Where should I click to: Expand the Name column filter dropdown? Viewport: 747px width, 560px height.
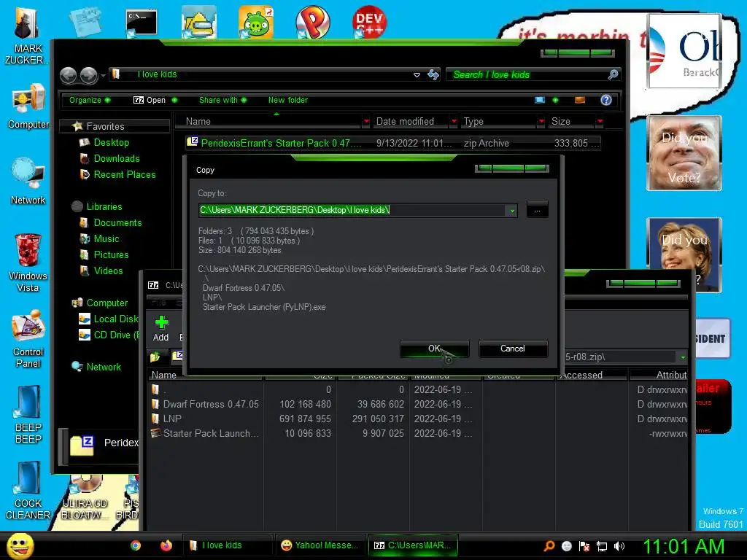(366, 122)
